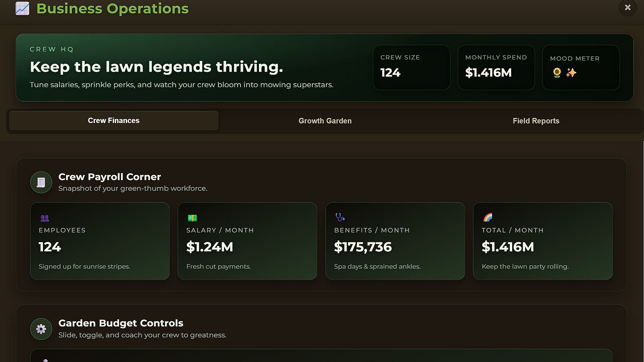This screenshot has height=362, width=644.
Task: Click the Crew Size stat card
Action: (x=411, y=67)
